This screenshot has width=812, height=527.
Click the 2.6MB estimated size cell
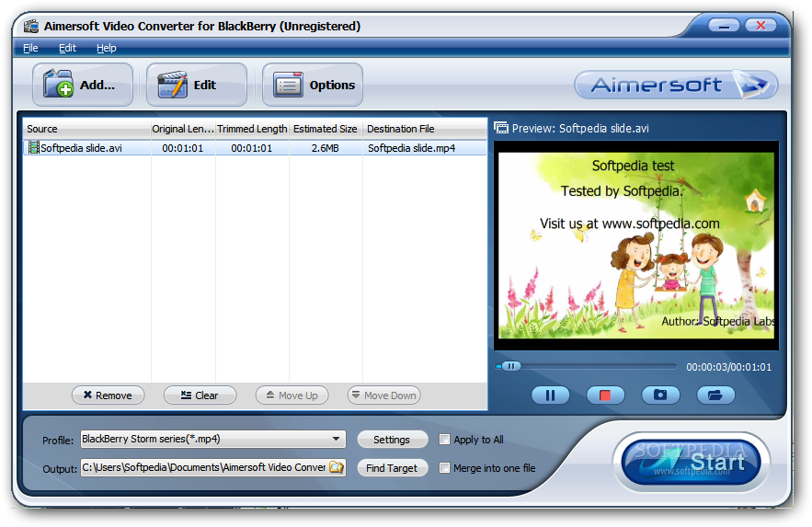pos(326,148)
